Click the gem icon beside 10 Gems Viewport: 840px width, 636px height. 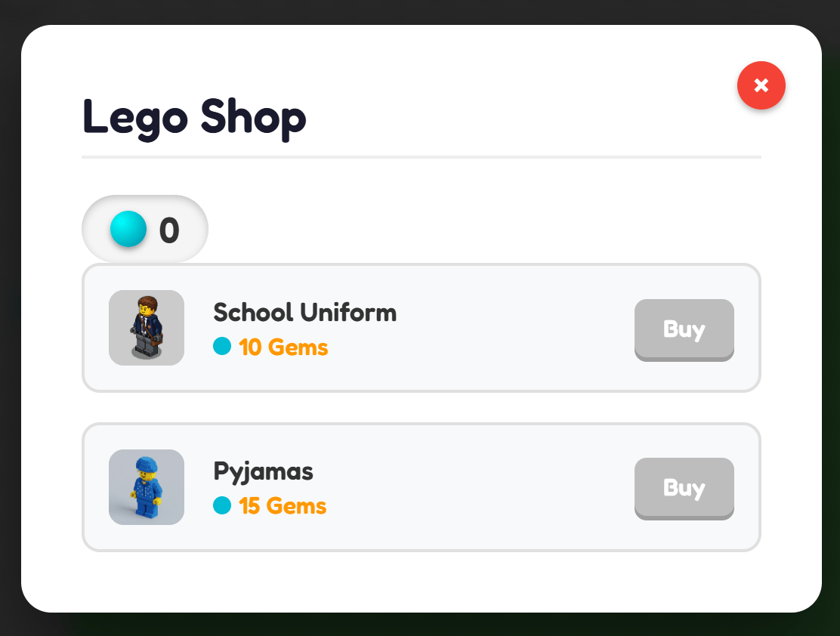click(x=222, y=346)
